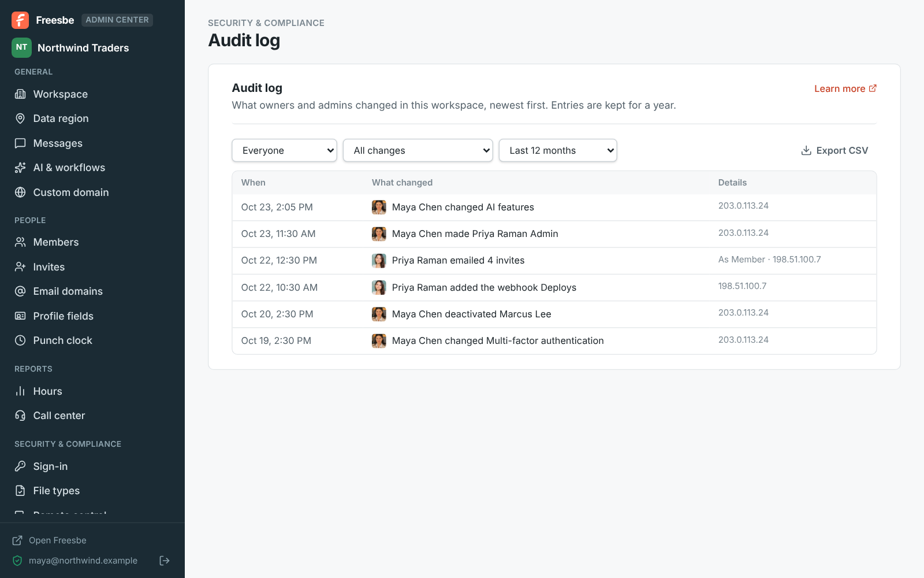Click the Open Freesbe link
This screenshot has width=924, height=578.
[49, 540]
